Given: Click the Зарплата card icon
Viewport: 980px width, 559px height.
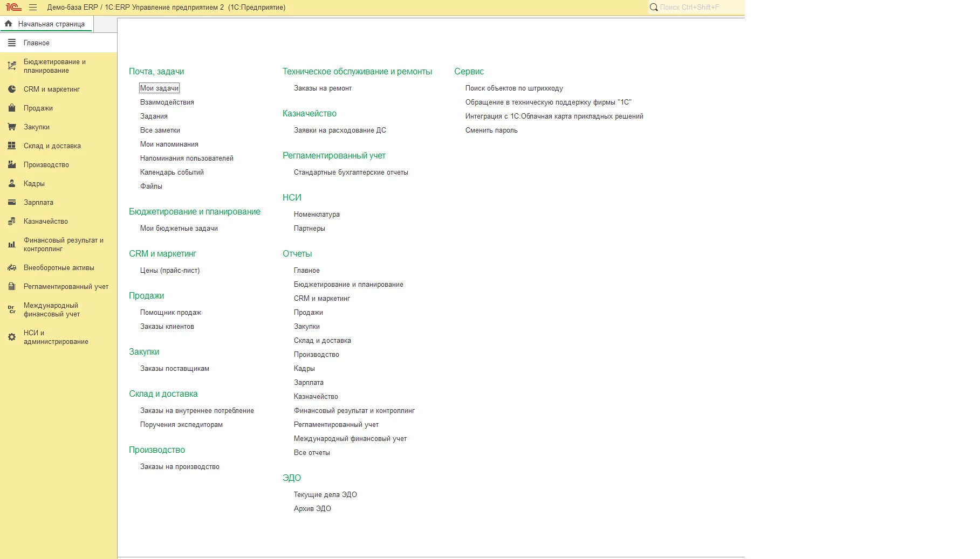Looking at the screenshot, I should tap(12, 202).
